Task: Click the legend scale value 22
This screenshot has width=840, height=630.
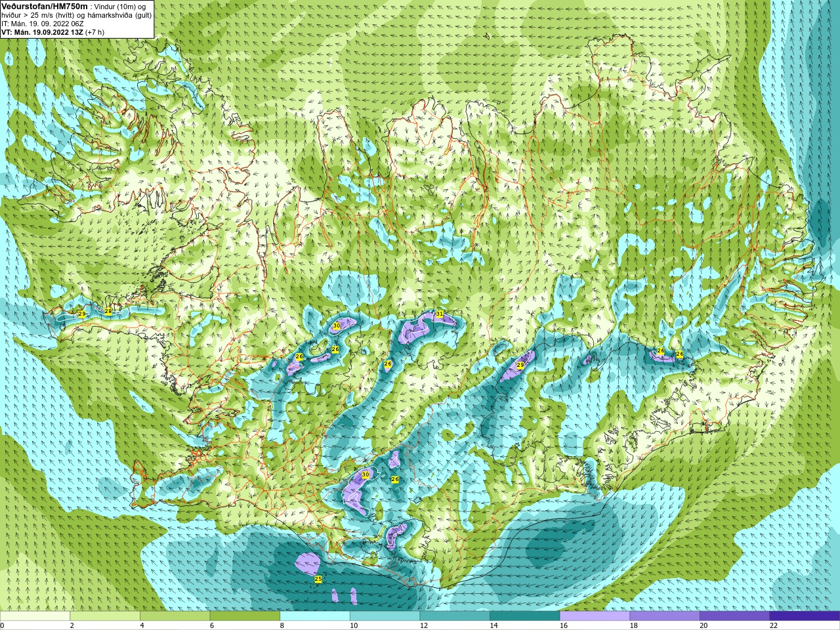Action: point(774,625)
